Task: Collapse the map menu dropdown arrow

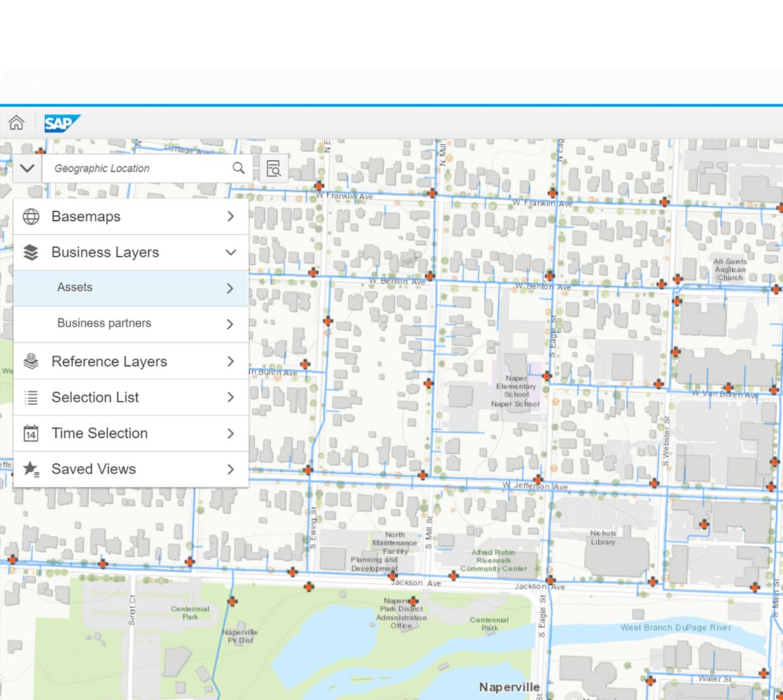Action: click(x=27, y=169)
